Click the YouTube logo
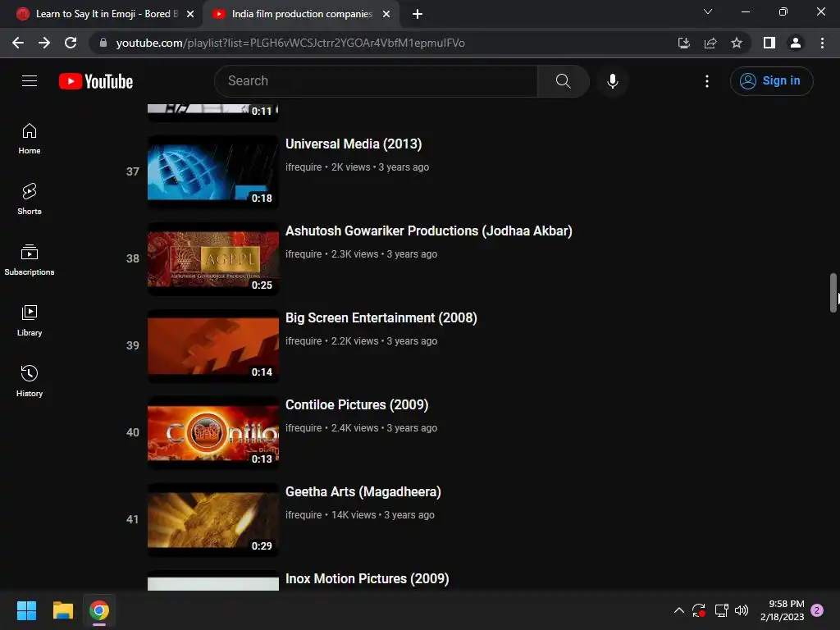The height and width of the screenshot is (630, 840). [96, 81]
